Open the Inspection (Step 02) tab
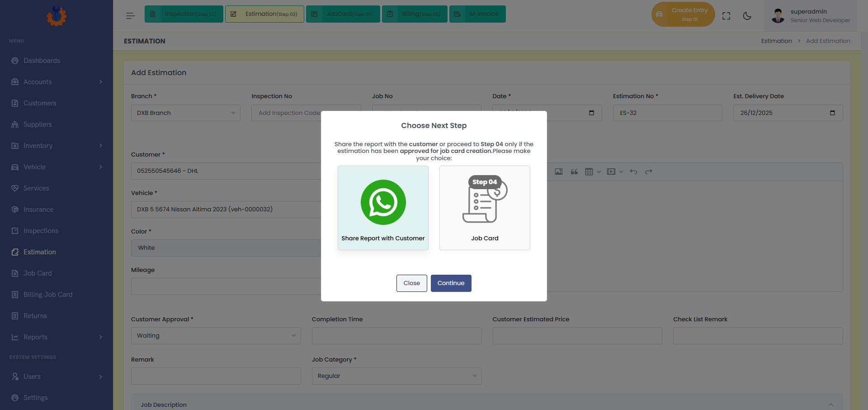Viewport: 868px width, 410px height. point(184,14)
